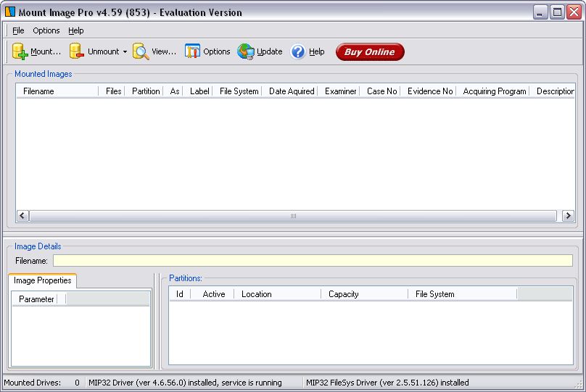Click the As column header

[x=173, y=91]
